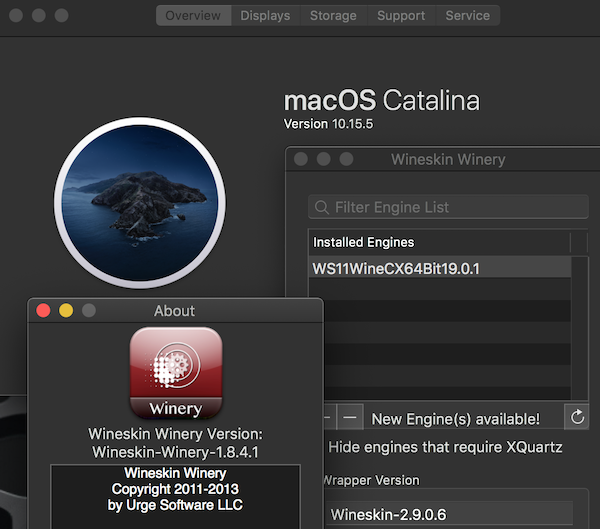Click the engine list vertical scrollbar

pos(580,328)
